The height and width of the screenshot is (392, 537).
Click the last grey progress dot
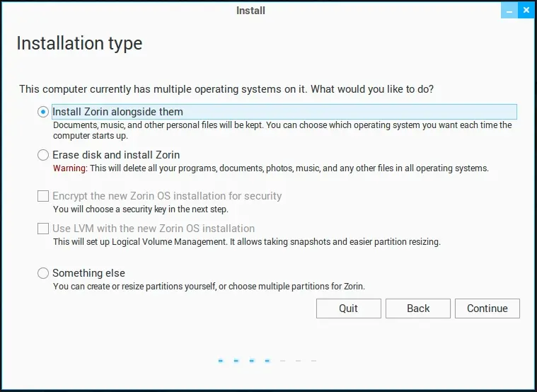point(314,361)
